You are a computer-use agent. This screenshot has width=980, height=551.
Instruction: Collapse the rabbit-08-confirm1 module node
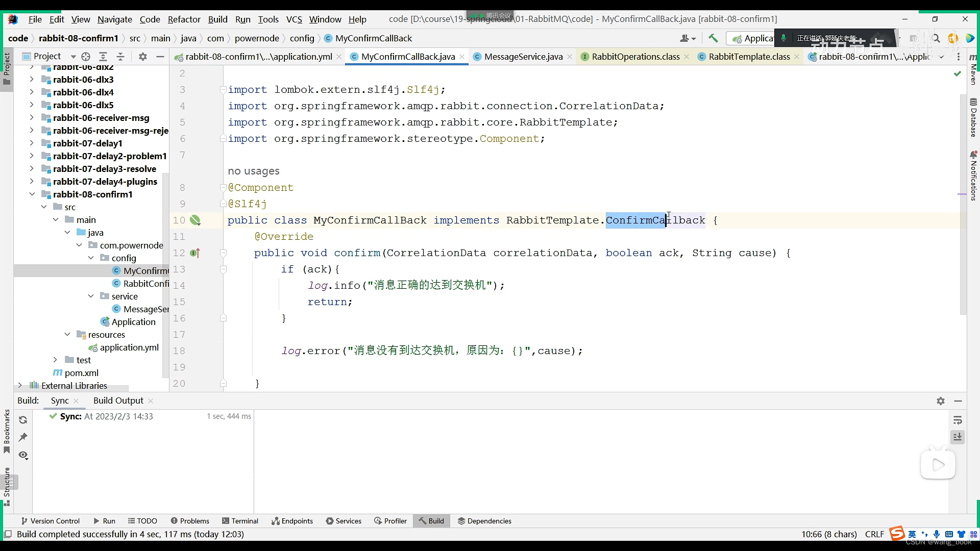pos(32,194)
